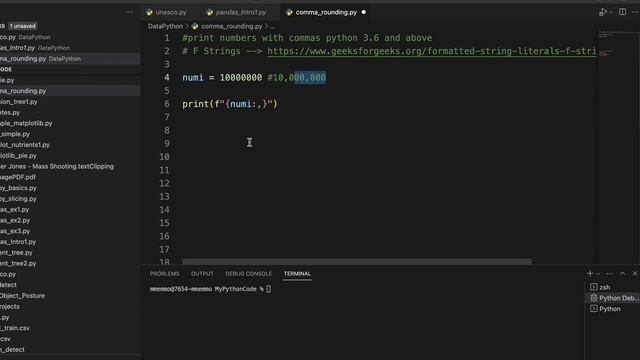
Task: Click the print(f"{numi:,}") code line
Action: pyautogui.click(x=230, y=104)
